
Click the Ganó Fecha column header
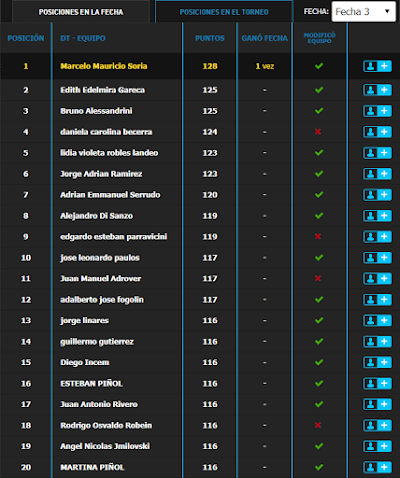(265, 38)
